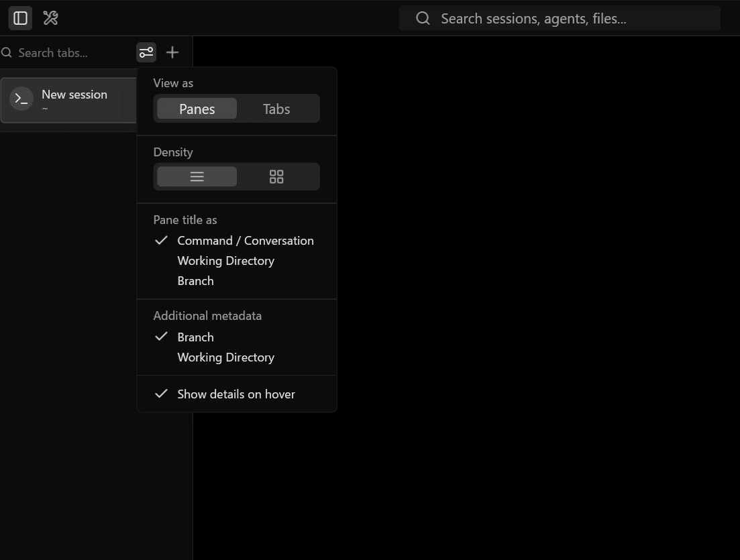740x560 pixels.
Task: Set pane title to Branch
Action: click(x=195, y=280)
